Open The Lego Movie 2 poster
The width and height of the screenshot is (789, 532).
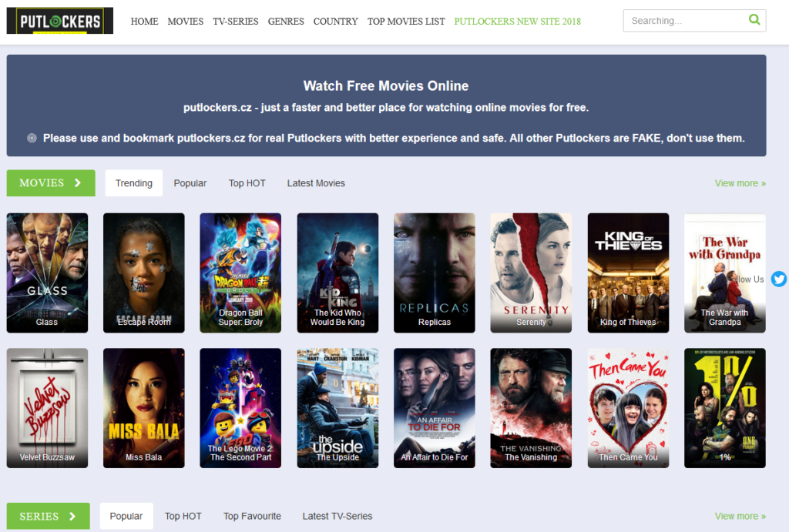click(x=240, y=408)
